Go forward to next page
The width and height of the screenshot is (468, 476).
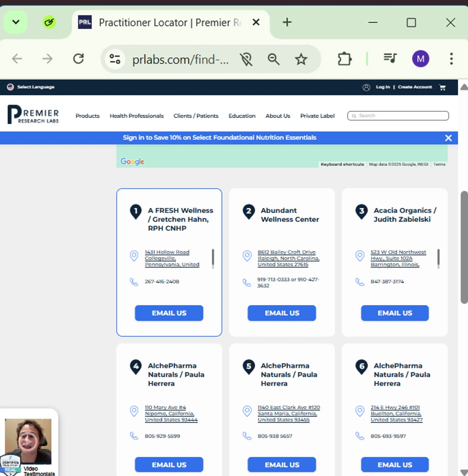coord(48,59)
